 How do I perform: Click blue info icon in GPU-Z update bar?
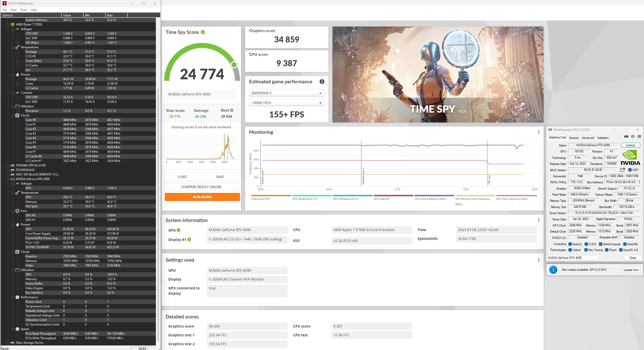(x=553, y=270)
